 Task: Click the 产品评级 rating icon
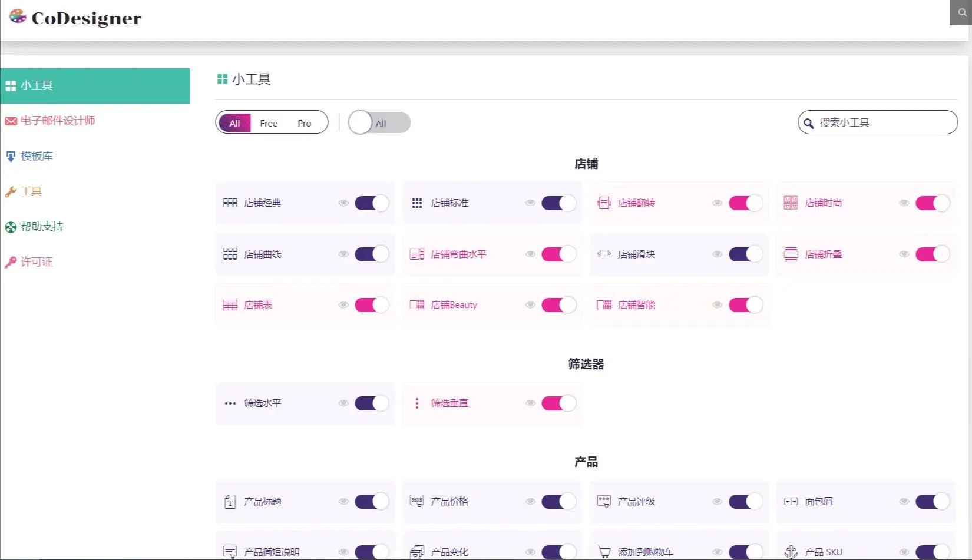[604, 502]
